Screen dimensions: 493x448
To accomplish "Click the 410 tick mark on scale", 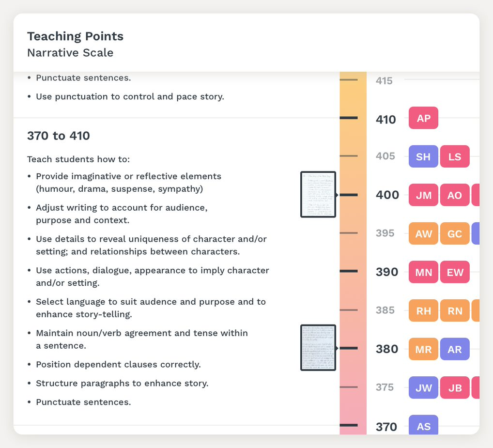I will click(x=349, y=117).
